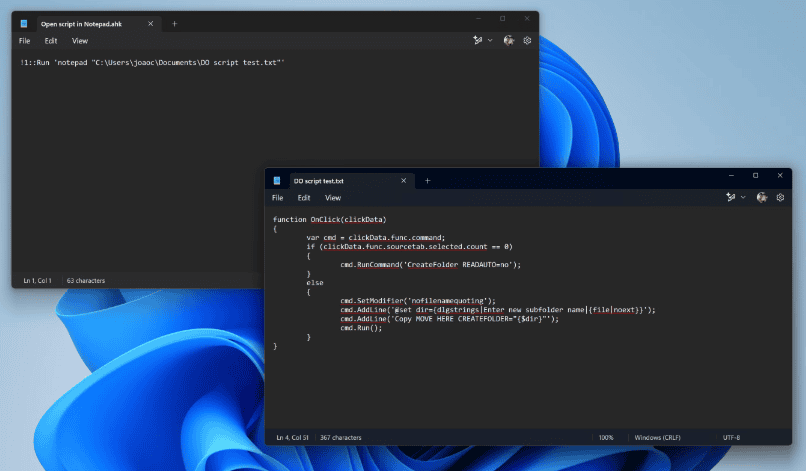Open Settings gear in DO script test.txt window
The height and width of the screenshot is (471, 806).
(x=780, y=198)
